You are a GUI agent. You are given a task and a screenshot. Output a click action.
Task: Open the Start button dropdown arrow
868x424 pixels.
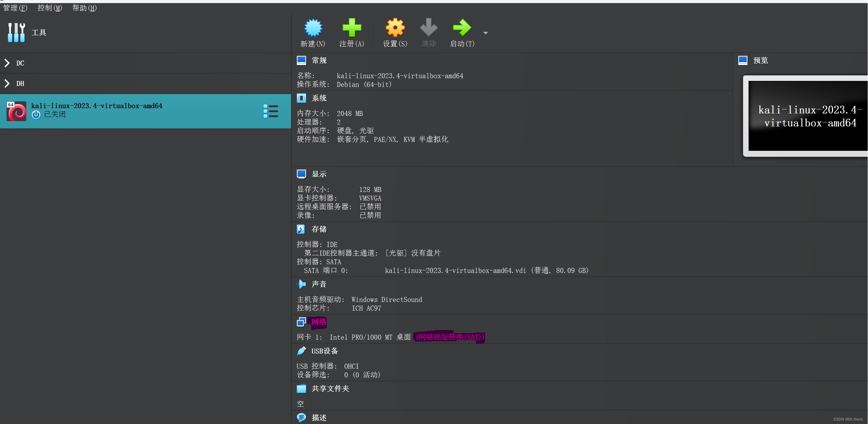(x=486, y=33)
